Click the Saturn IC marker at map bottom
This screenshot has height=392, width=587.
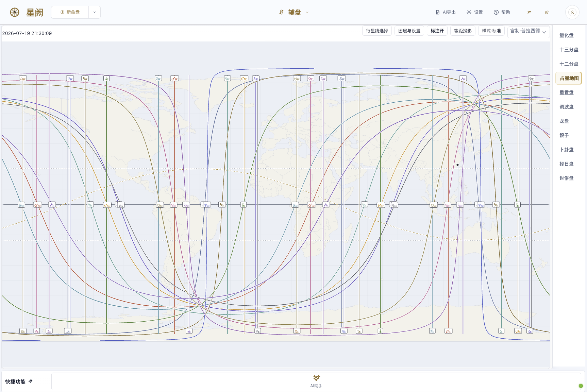coord(359,331)
